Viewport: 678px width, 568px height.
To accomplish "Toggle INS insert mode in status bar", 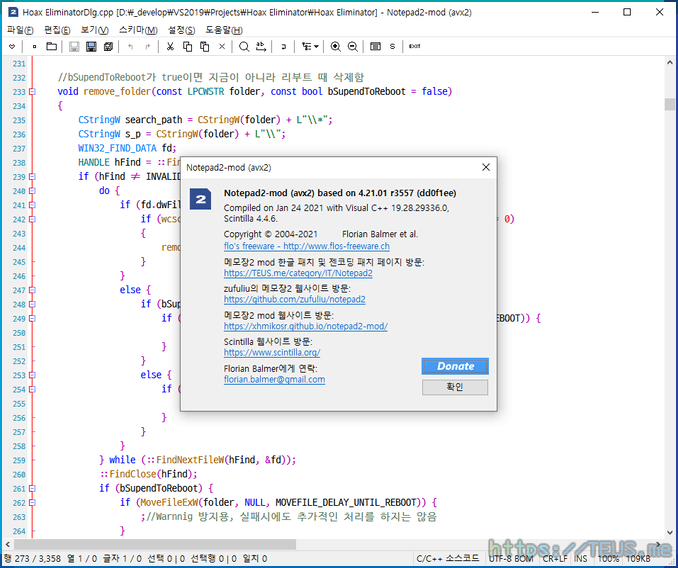I will click(x=581, y=558).
